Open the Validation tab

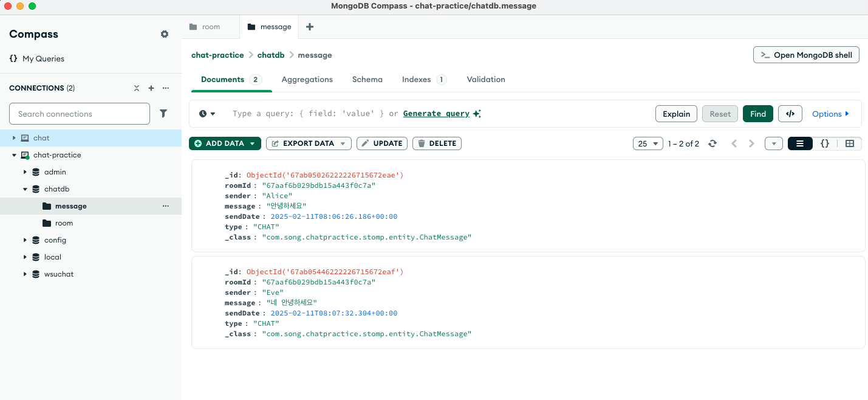click(x=486, y=80)
